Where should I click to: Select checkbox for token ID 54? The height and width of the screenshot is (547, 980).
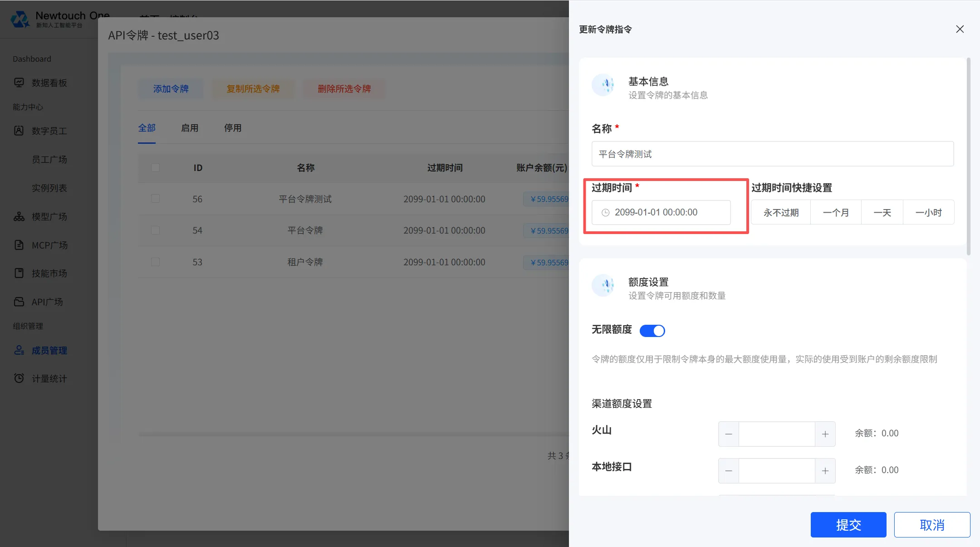point(156,230)
